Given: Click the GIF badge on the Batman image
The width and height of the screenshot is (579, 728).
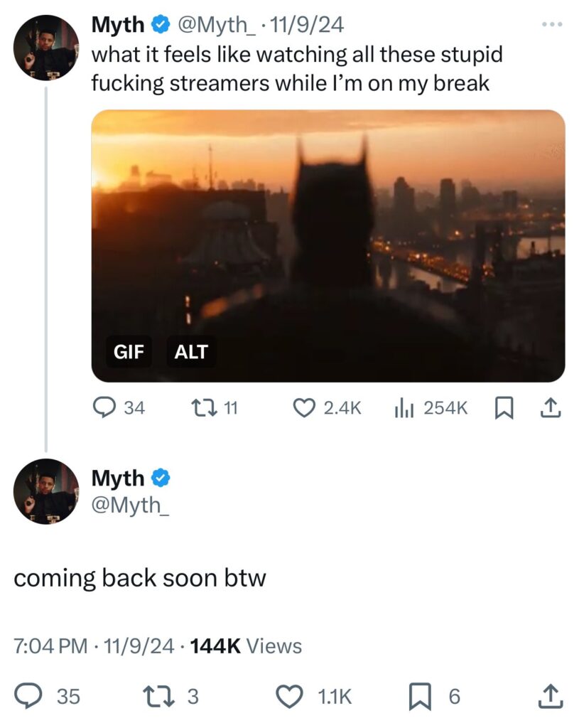Looking at the screenshot, I should pos(129,351).
